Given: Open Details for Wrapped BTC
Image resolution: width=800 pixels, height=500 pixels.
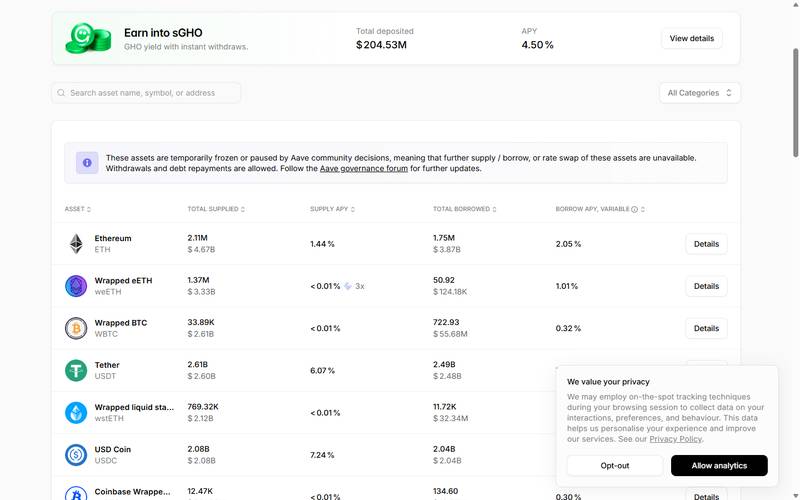Looking at the screenshot, I should (x=706, y=329).
